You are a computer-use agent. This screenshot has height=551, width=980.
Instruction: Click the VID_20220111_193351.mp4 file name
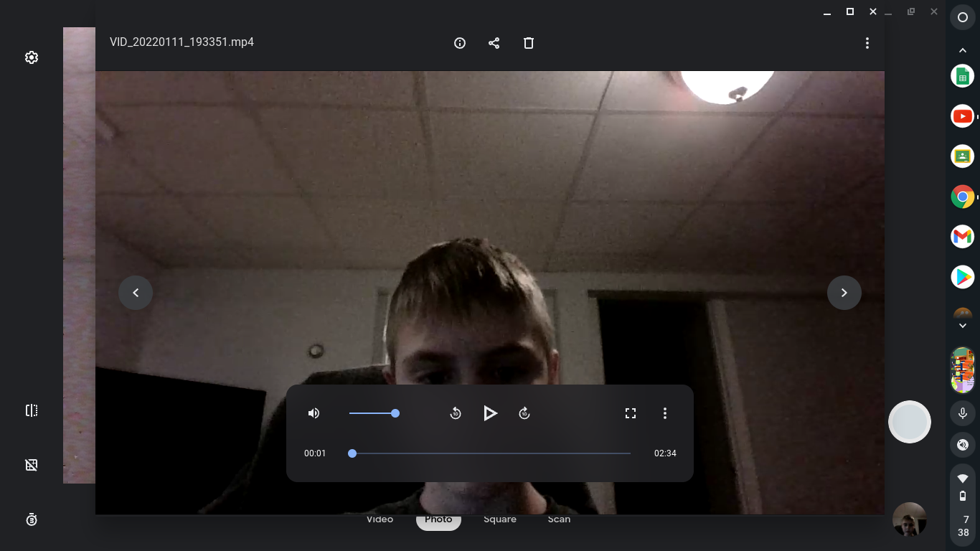click(182, 42)
